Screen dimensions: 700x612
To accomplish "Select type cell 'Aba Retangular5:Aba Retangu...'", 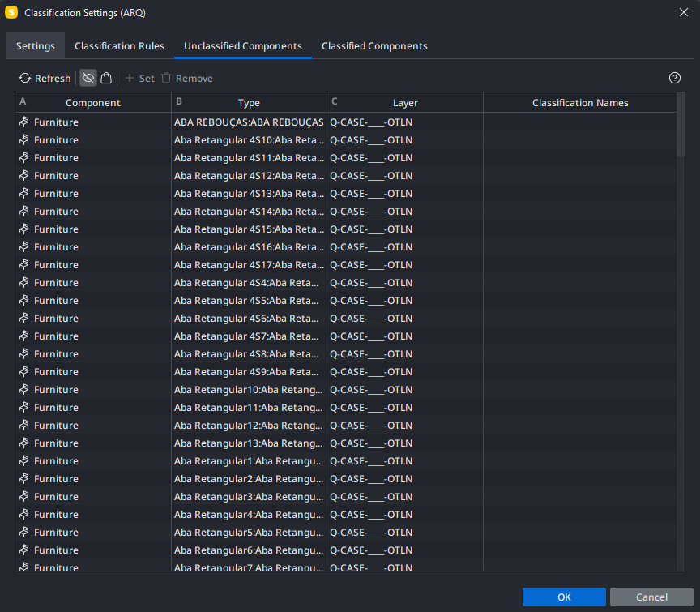I will click(x=249, y=533).
